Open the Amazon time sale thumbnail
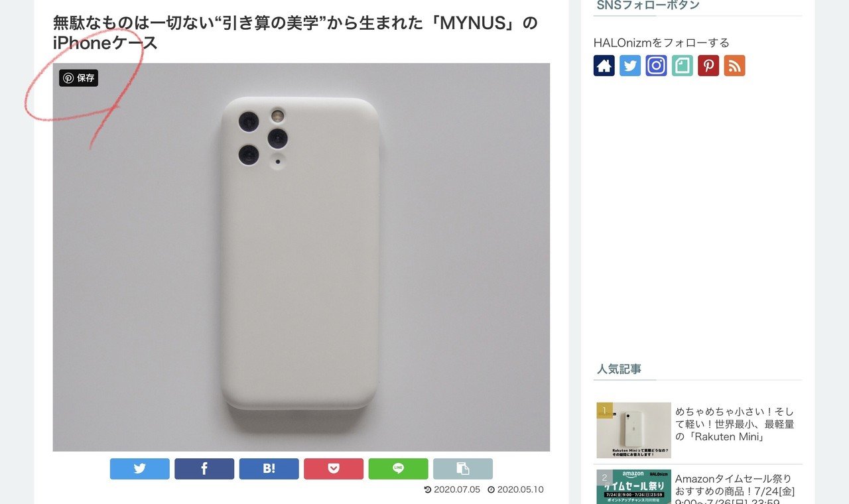The height and width of the screenshot is (504, 849). [633, 487]
